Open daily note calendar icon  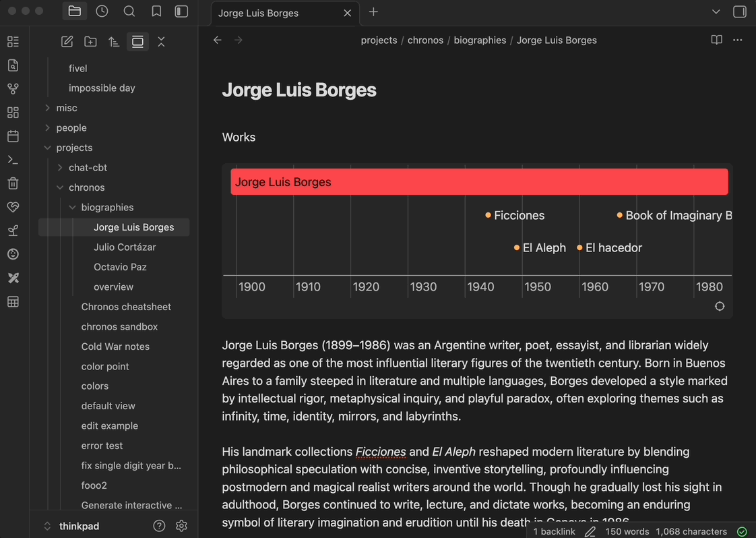(x=13, y=136)
